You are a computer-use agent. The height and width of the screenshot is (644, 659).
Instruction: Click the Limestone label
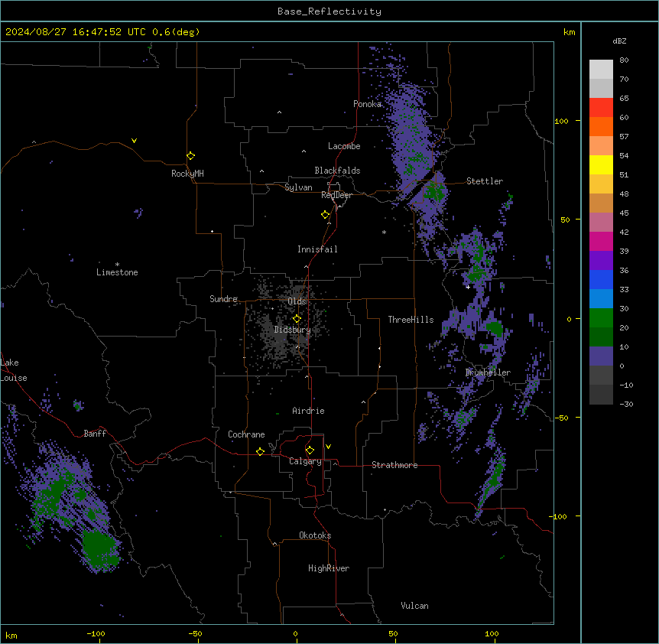point(117,272)
